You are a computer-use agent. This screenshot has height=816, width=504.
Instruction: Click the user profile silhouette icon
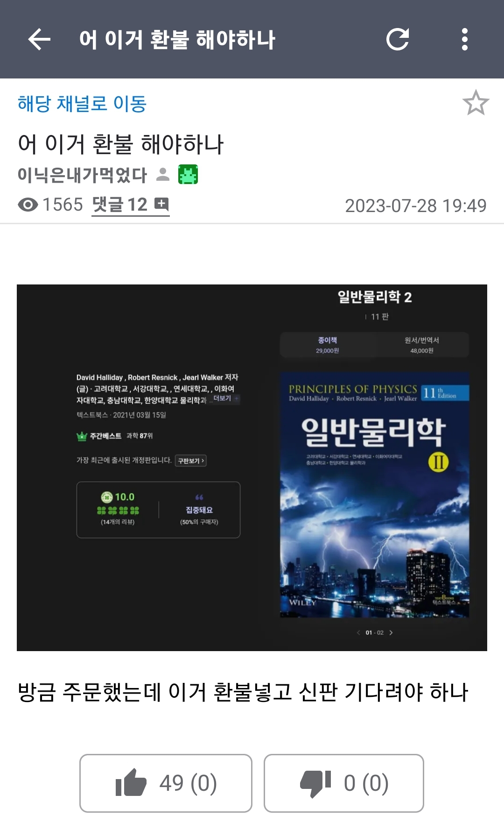(163, 175)
